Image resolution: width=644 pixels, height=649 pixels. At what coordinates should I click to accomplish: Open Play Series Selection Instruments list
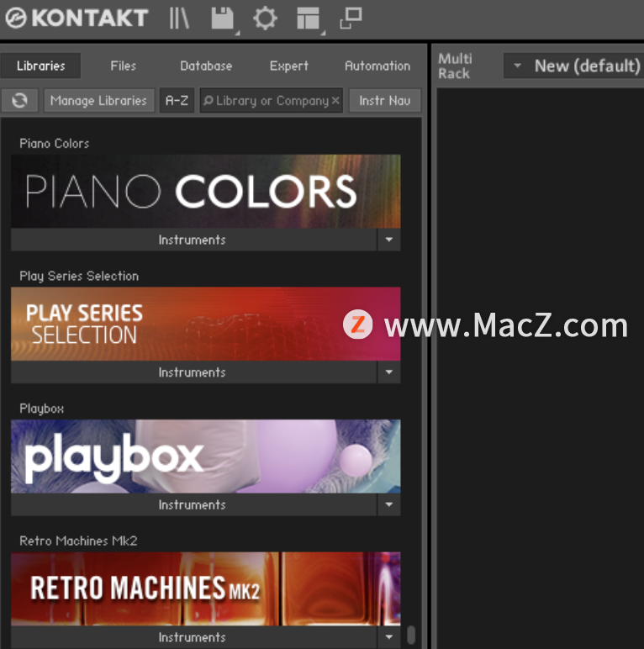click(x=193, y=372)
